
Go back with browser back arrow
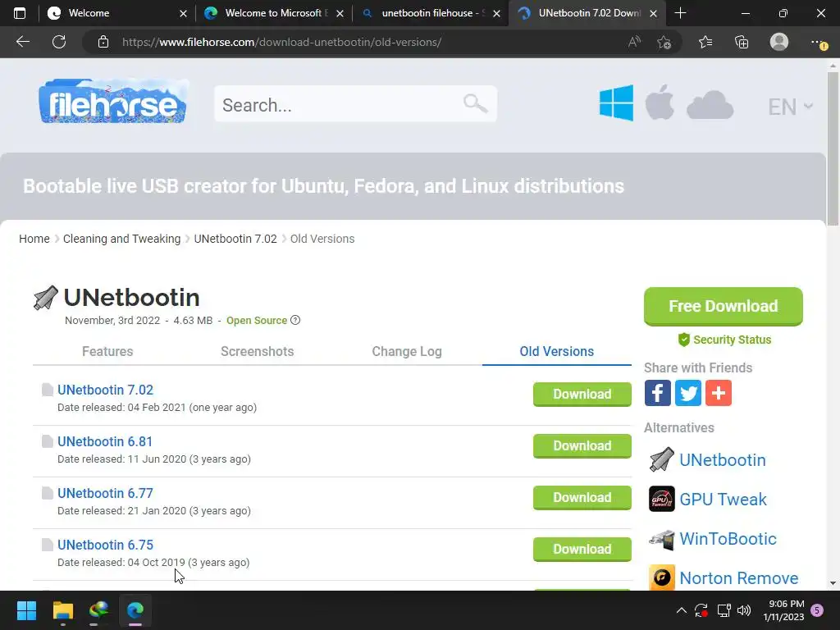point(22,42)
